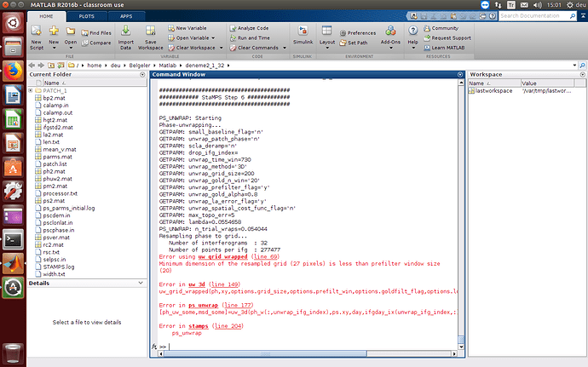Screen dimensions: 588x367
Task: Expand the Open Variable dropdown
Action: coord(213,37)
